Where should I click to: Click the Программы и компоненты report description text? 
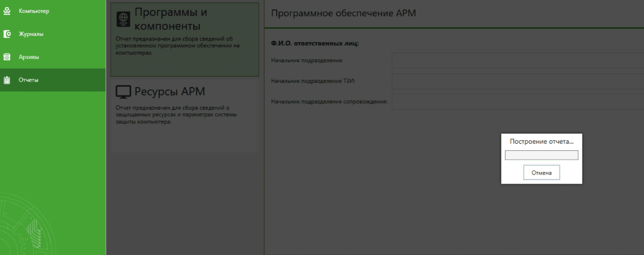(x=178, y=46)
